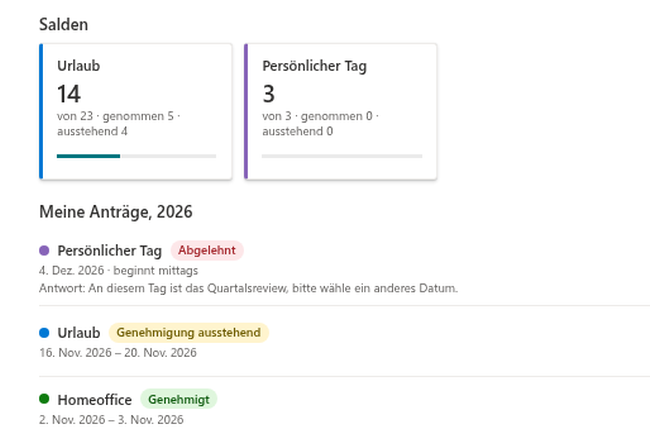Image resolution: width=660 pixels, height=440 pixels.
Task: Click the Genehmigung ausstehend status badge
Action: click(x=189, y=333)
